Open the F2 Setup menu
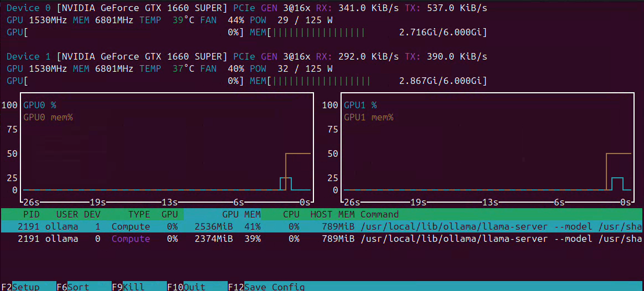 click(28, 287)
